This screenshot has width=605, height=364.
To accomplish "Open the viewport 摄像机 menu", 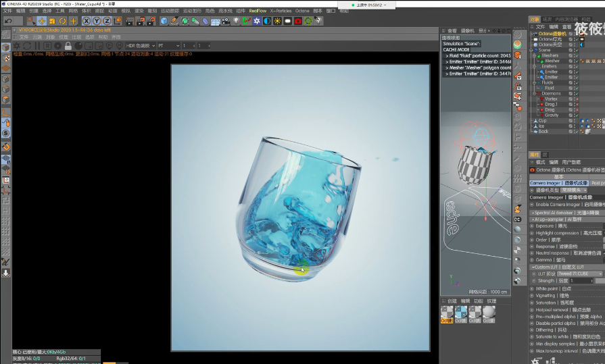I will tap(467, 31).
